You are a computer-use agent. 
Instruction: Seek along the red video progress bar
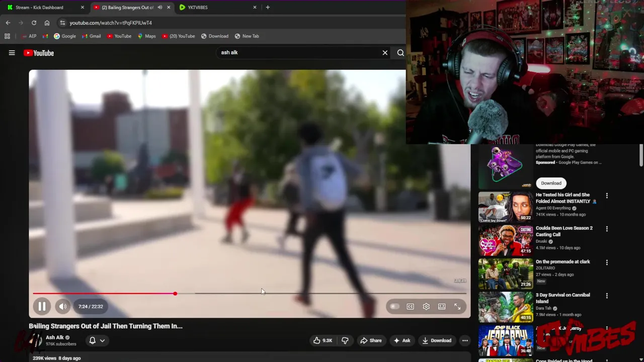[250, 294]
